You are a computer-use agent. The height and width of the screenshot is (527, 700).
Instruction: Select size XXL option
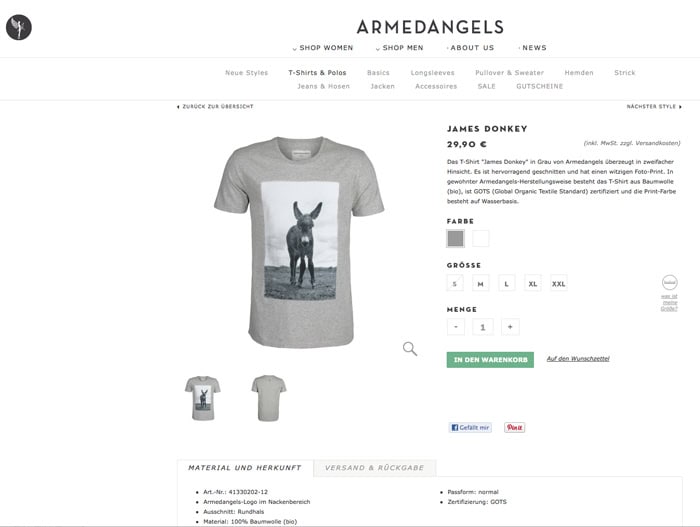coord(558,283)
